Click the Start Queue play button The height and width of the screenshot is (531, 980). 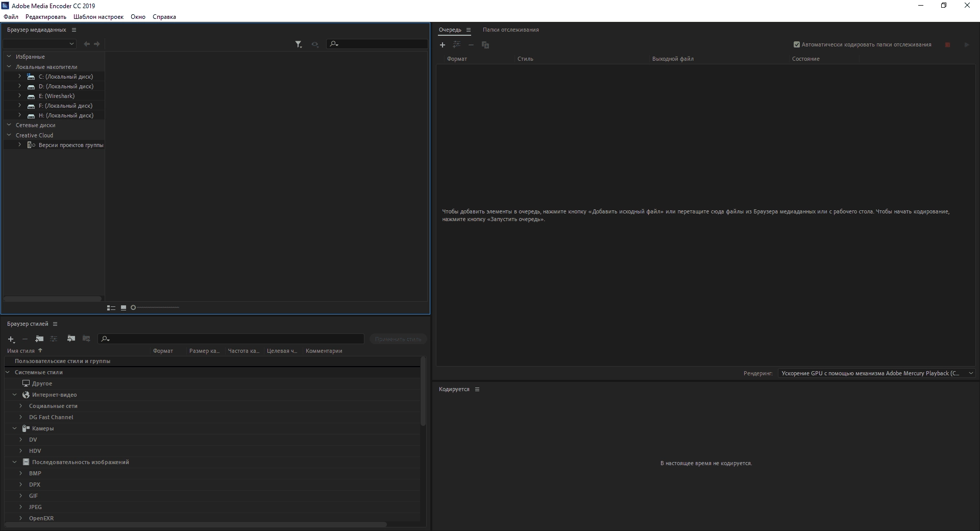967,45
